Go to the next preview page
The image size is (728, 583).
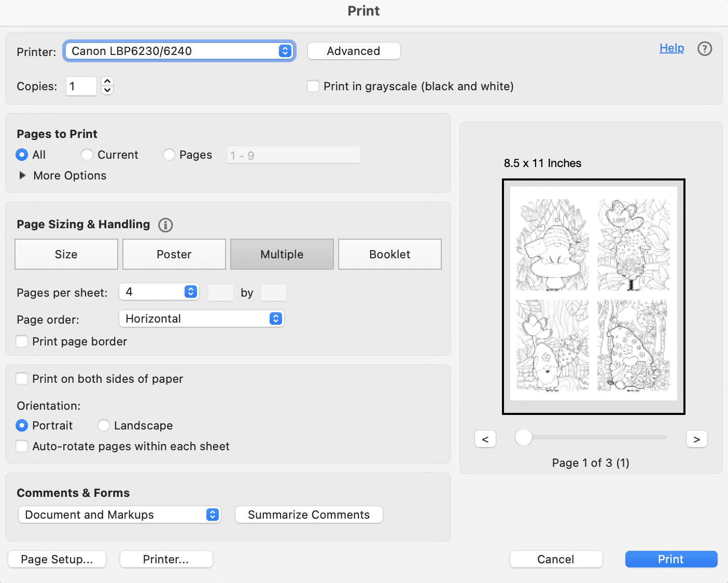point(696,439)
